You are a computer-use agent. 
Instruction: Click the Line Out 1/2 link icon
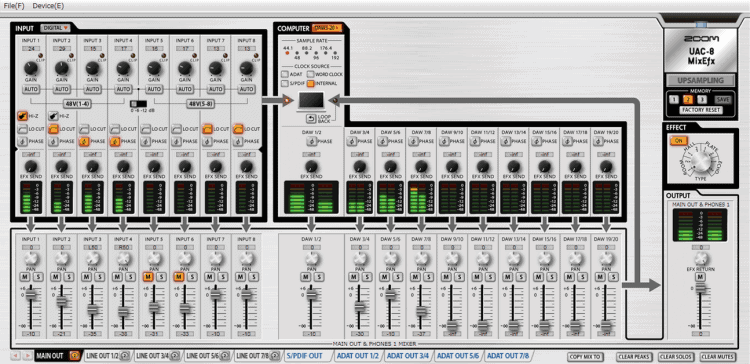(125, 356)
